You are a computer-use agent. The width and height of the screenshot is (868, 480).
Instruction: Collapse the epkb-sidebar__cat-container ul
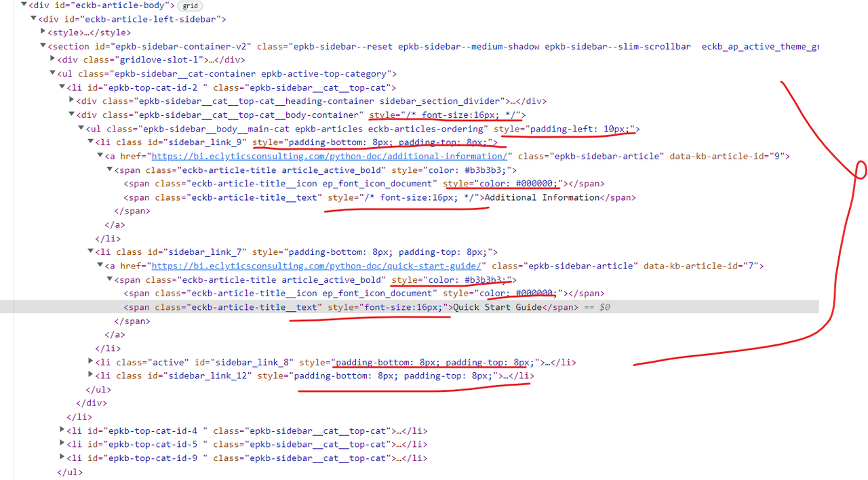click(53, 73)
